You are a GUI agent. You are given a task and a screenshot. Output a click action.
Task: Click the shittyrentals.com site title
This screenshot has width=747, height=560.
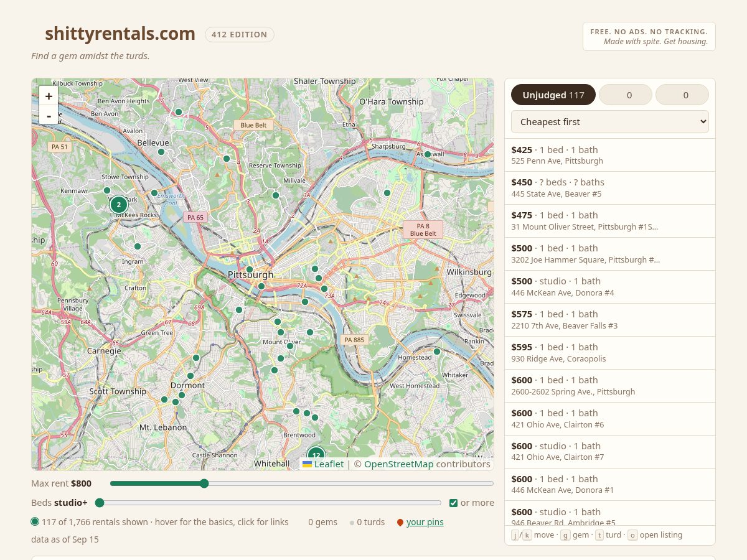click(x=120, y=34)
